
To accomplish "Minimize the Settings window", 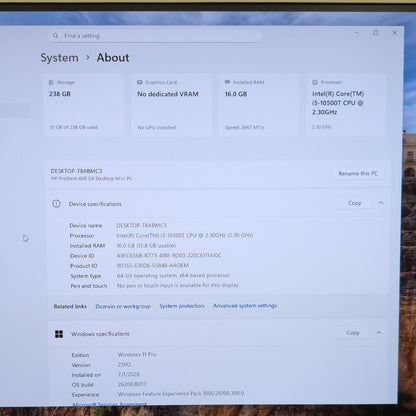I will tap(357, 33).
